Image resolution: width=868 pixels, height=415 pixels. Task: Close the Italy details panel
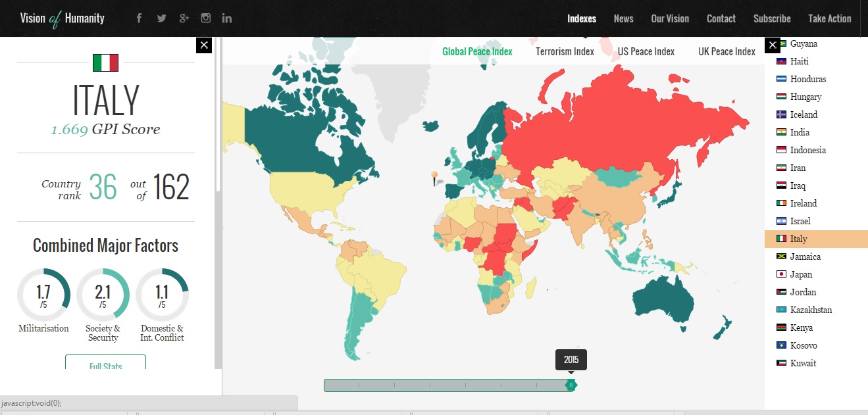pyautogui.click(x=204, y=45)
